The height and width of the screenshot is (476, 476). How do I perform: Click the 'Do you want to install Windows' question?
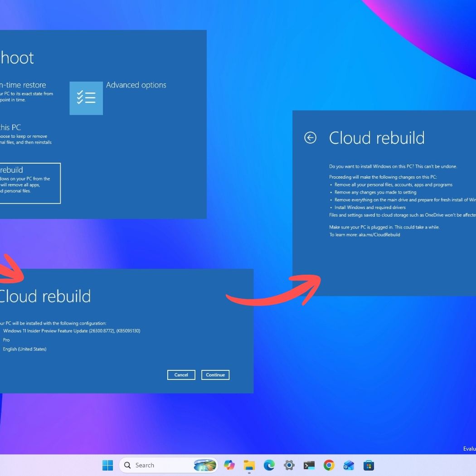pos(393,166)
